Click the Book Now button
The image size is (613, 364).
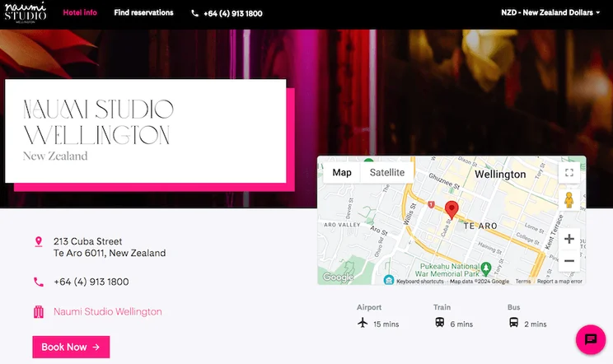tap(71, 347)
